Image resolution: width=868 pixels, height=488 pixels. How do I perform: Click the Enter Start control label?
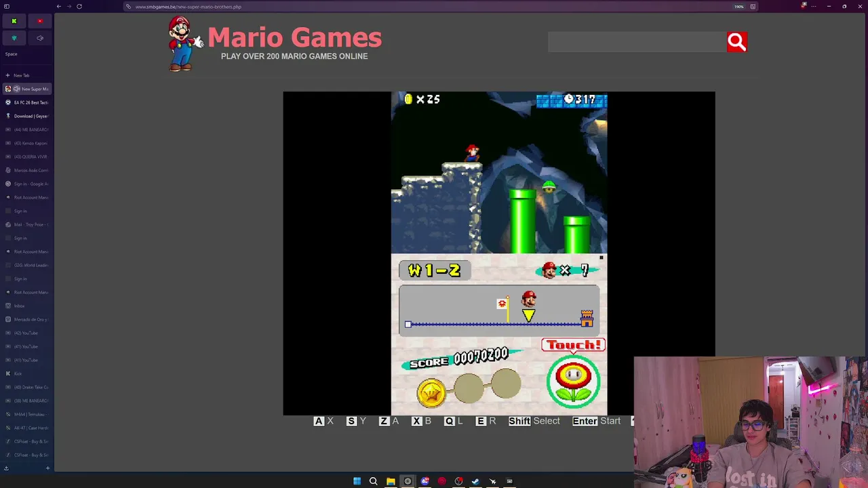tap(596, 421)
